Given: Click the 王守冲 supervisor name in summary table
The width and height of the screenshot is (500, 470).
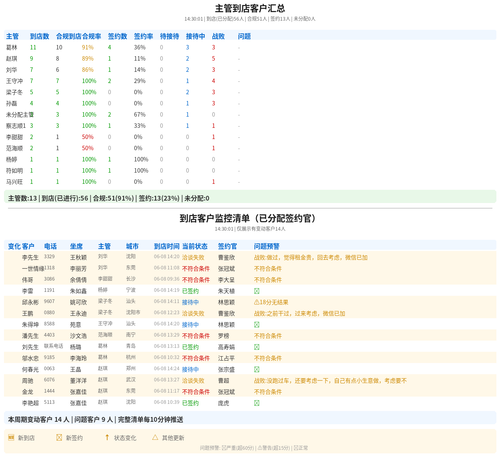Looking at the screenshot, I should [14, 81].
